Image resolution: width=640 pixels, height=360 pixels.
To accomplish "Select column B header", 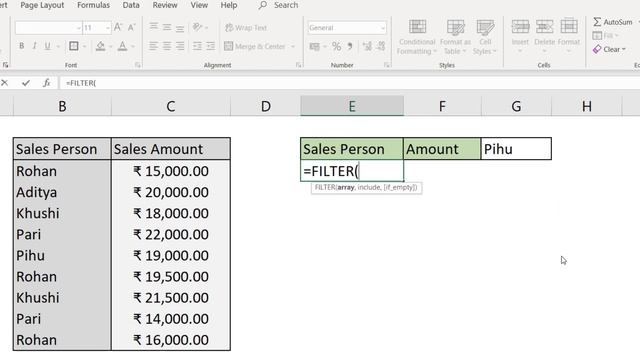I will pos(62,106).
